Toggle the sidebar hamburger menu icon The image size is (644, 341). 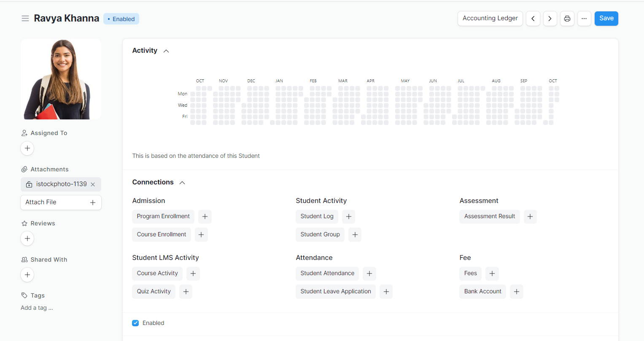tap(25, 19)
